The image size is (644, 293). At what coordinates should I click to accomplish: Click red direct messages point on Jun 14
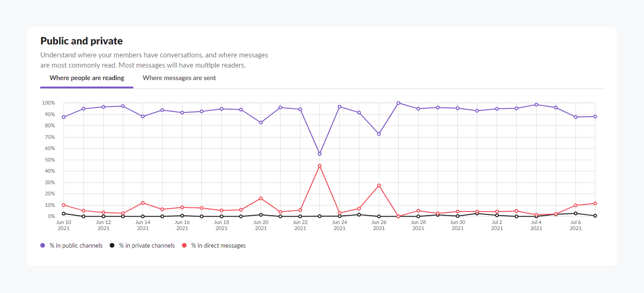[x=143, y=203]
